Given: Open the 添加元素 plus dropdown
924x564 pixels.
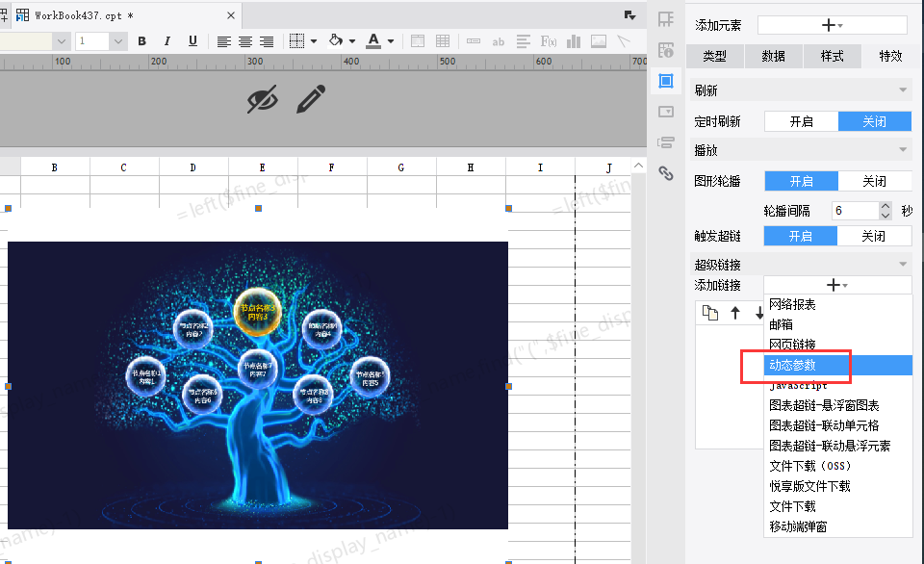Looking at the screenshot, I should click(x=832, y=25).
